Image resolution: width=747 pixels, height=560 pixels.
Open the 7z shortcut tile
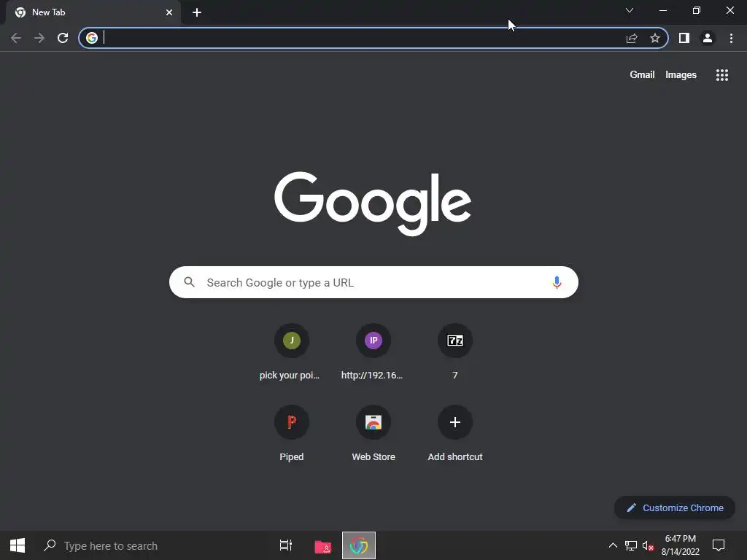(455, 352)
